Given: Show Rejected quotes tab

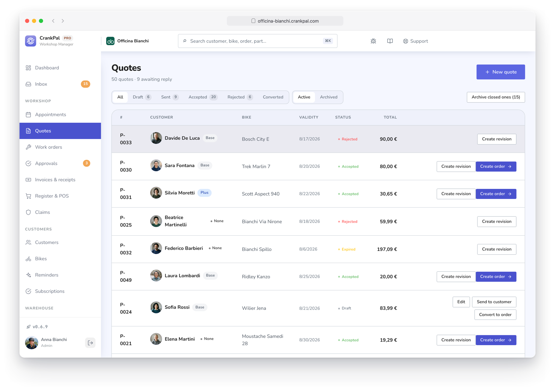Looking at the screenshot, I should (x=240, y=97).
